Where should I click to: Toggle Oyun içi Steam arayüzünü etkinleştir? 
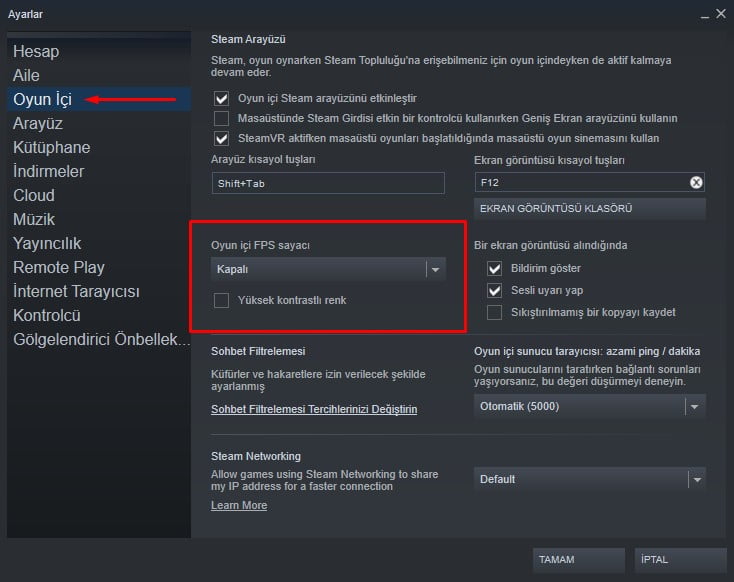point(221,98)
